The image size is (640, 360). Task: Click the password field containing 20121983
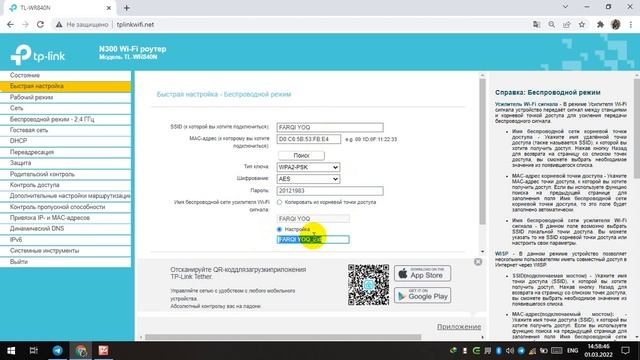(x=330, y=191)
